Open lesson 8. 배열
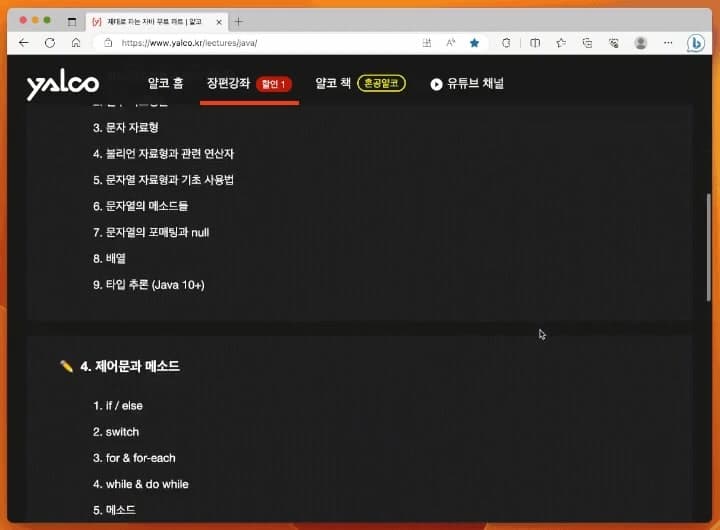Screen dimensions: 720x530 coord(109,259)
